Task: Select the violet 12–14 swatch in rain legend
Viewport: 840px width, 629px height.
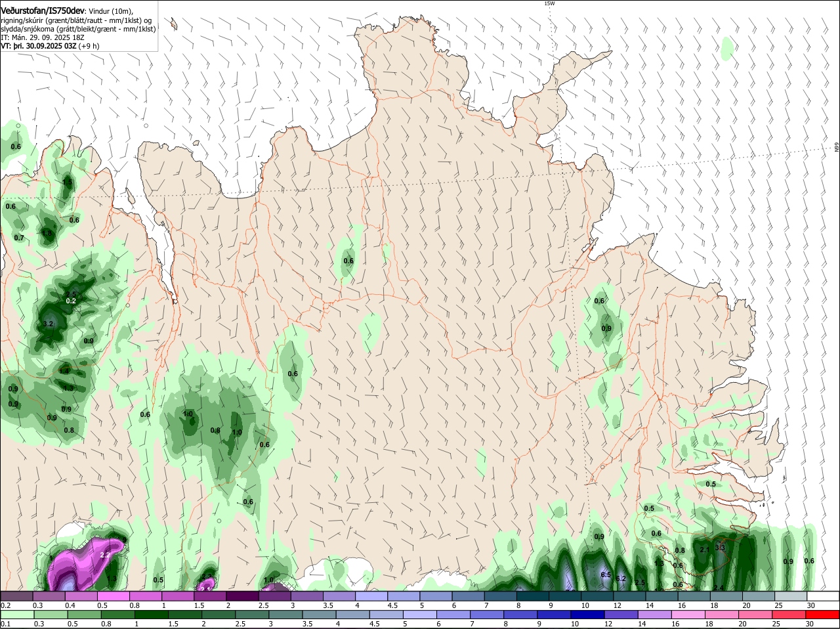Action: tap(621, 615)
